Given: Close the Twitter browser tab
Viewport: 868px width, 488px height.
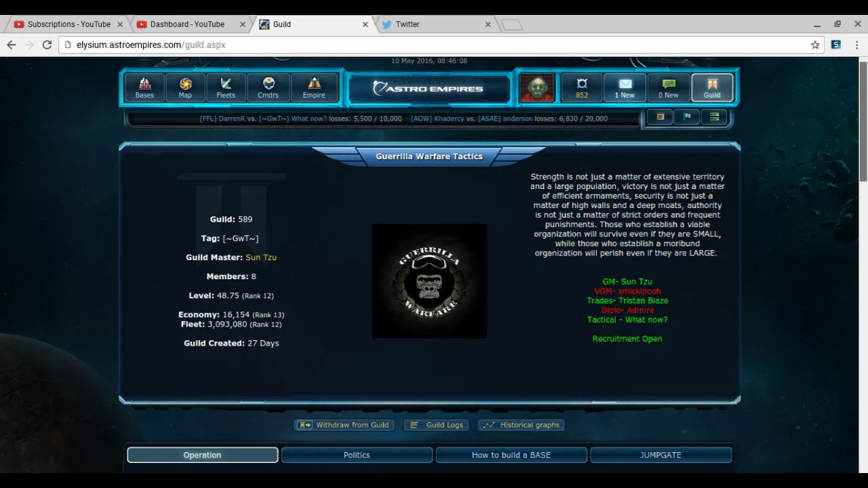Looking at the screenshot, I should [x=488, y=24].
